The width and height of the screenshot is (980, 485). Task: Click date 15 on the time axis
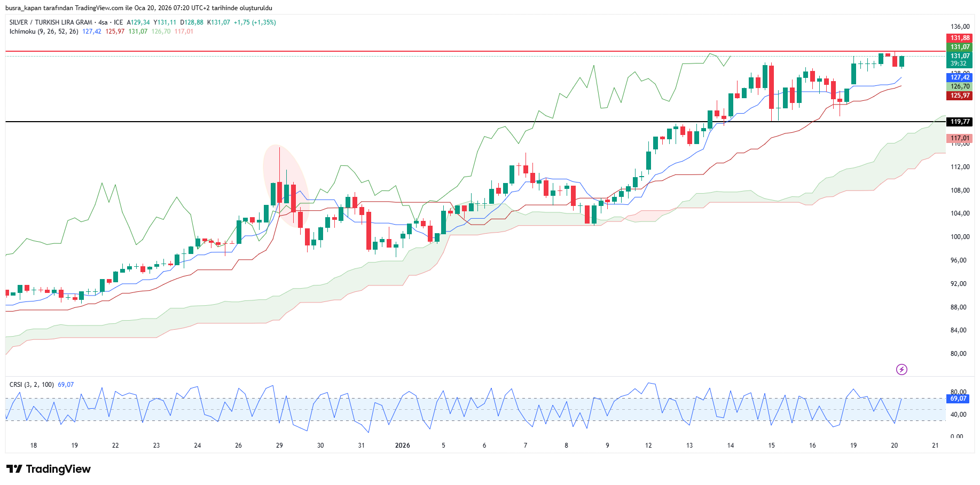click(771, 446)
